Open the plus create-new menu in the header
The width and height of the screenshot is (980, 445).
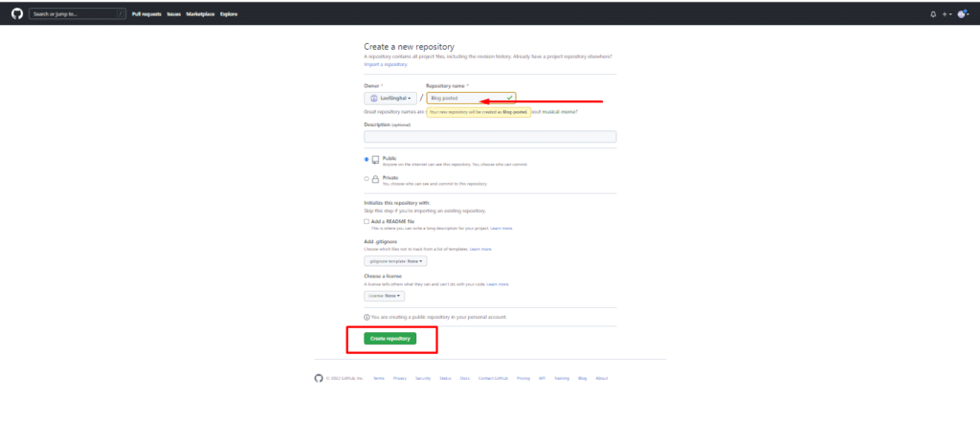click(947, 13)
